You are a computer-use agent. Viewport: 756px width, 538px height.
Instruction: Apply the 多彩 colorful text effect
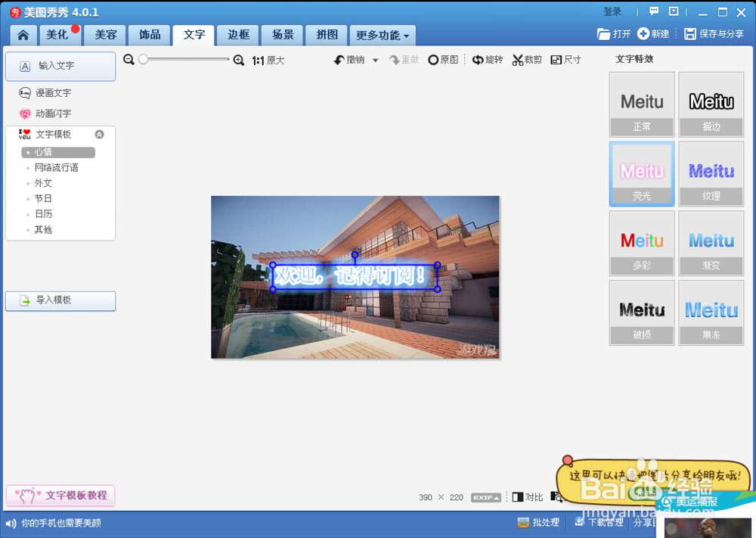[642, 243]
